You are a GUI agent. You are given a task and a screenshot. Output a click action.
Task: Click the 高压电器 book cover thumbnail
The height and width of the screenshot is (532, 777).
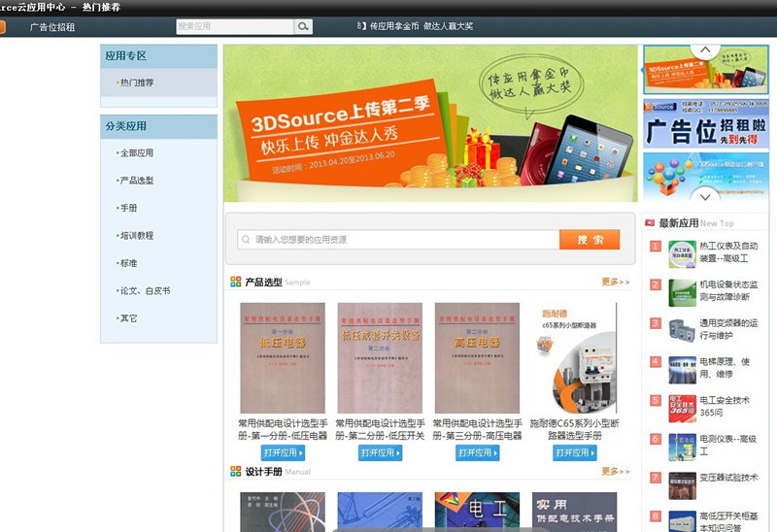477,358
